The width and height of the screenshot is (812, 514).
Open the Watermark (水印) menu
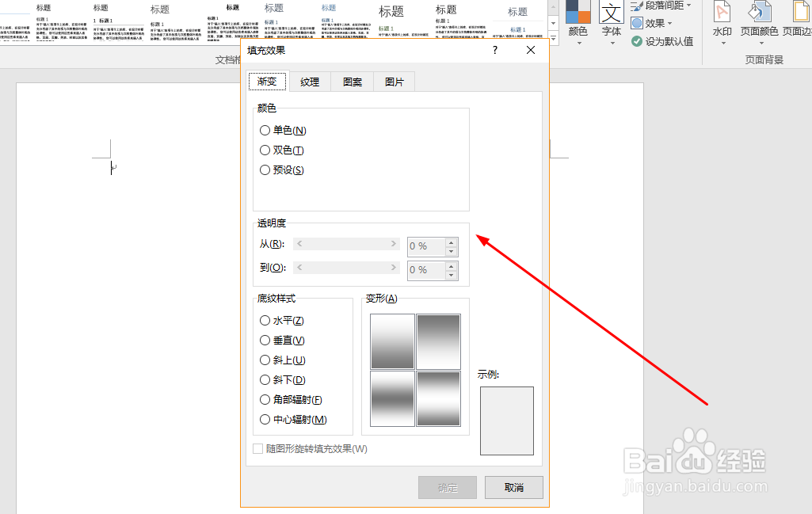tap(722, 23)
